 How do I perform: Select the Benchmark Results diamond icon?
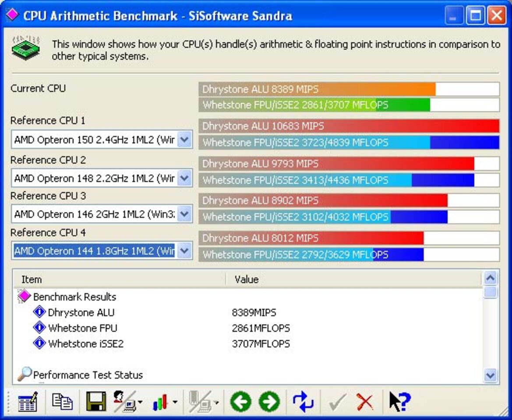point(24,296)
